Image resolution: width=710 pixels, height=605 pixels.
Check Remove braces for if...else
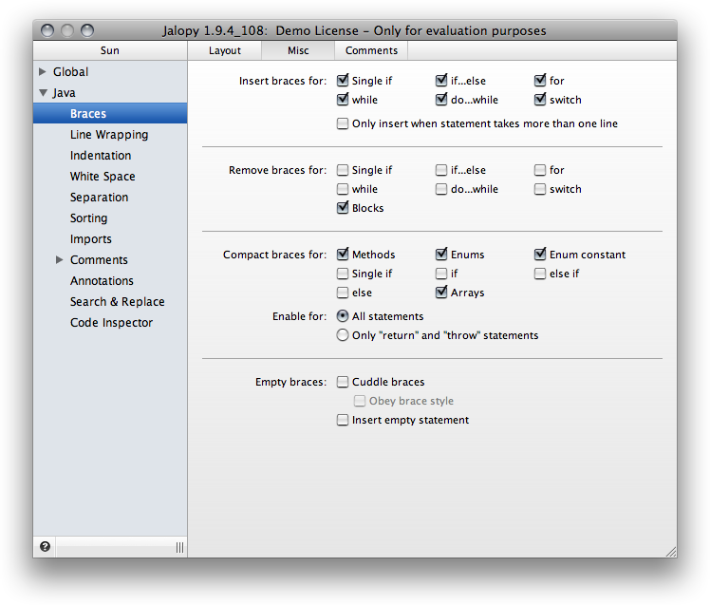click(441, 170)
